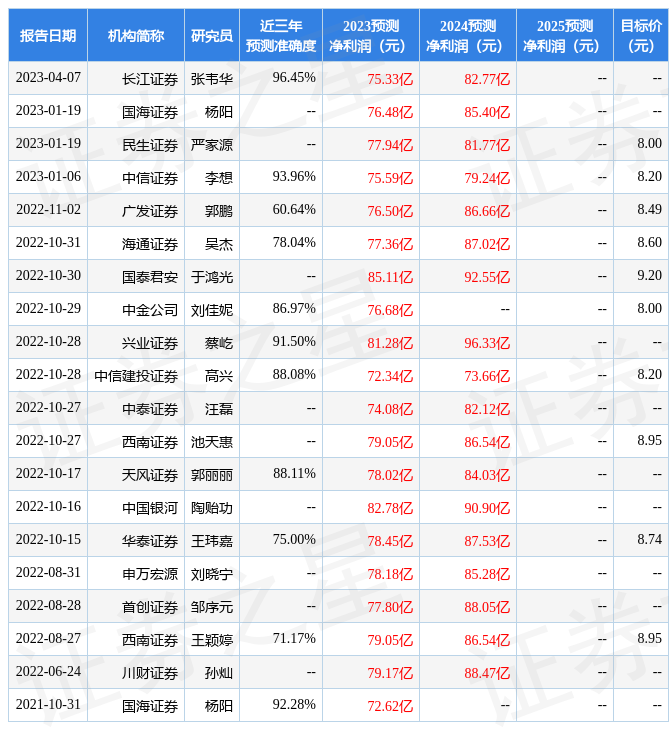Screen dimensions: 669x730
Task: Click 96.33亿 profit forecast
Action: (x=487, y=343)
